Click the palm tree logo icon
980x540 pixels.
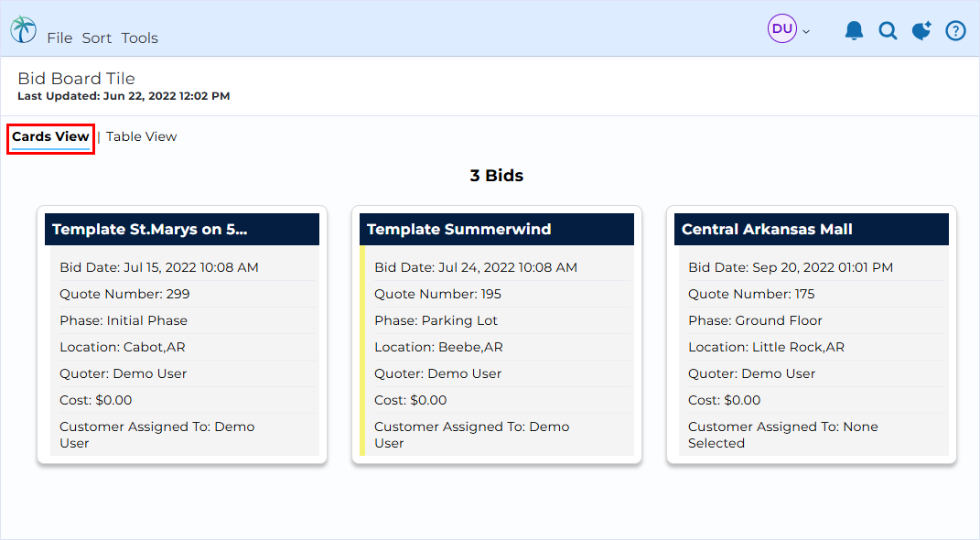pyautogui.click(x=23, y=29)
